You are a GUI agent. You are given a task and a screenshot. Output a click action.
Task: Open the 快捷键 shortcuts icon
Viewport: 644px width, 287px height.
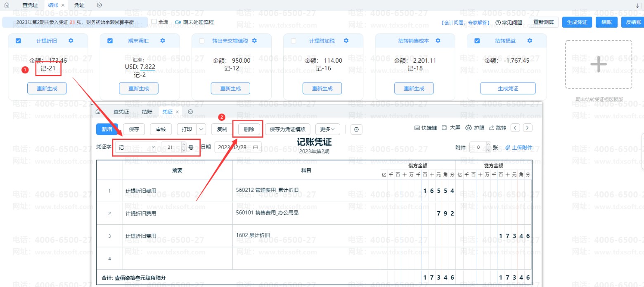(417, 128)
